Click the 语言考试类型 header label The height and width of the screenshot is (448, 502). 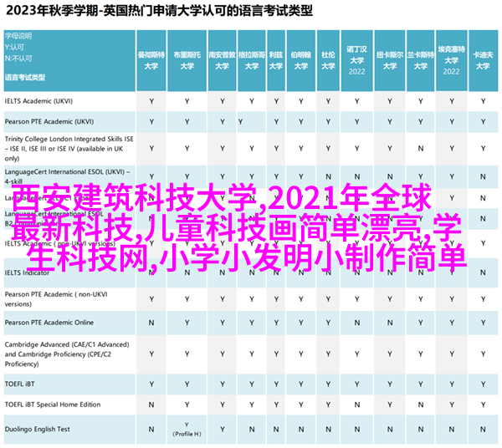pyautogui.click(x=25, y=78)
